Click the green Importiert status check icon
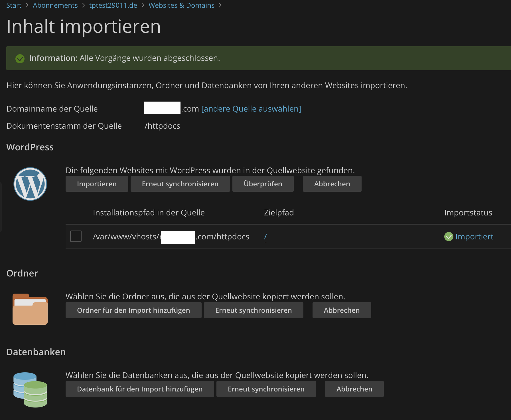Screen dimensions: 511x420 tap(449, 237)
